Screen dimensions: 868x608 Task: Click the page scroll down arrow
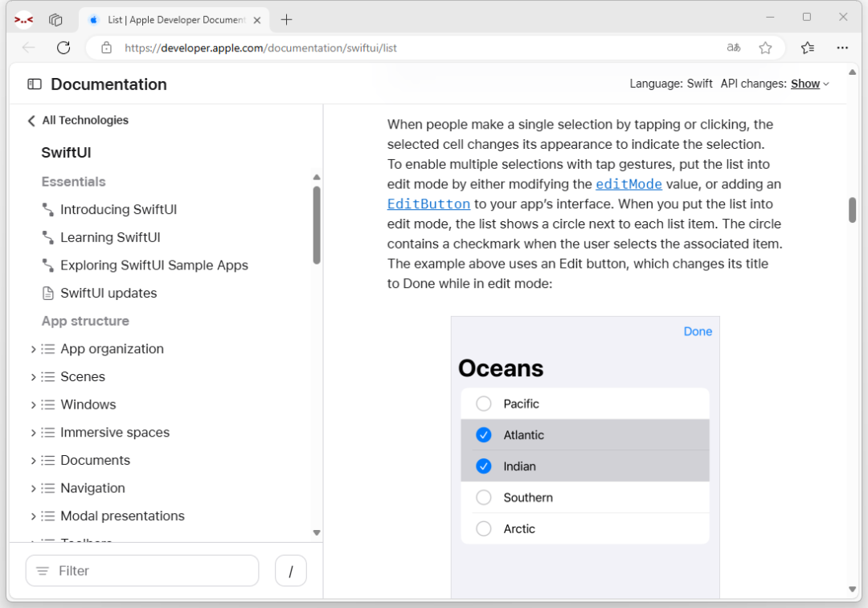coord(852,590)
